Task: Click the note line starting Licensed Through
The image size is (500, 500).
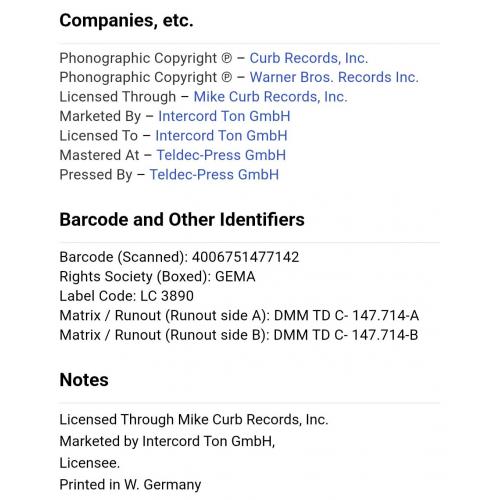Action: point(194,420)
